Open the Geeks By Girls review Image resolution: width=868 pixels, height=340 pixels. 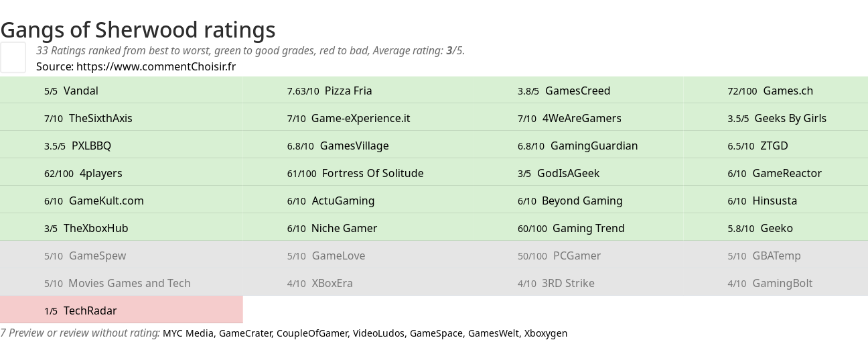point(776,118)
